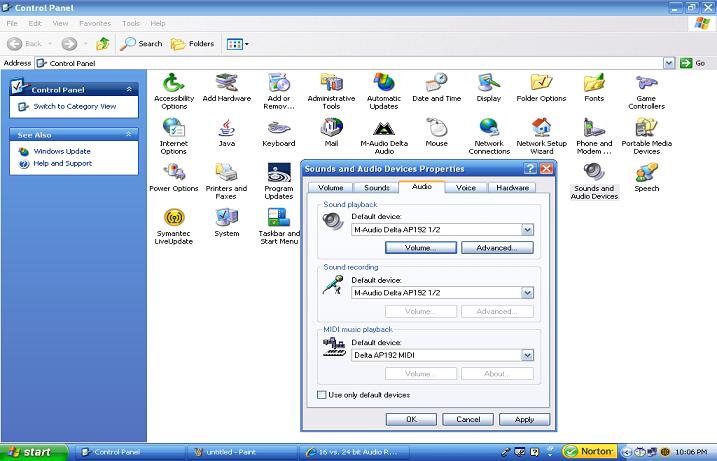The image size is (717, 461).
Task: Open Symantec LiveUpdate icon
Action: [174, 226]
